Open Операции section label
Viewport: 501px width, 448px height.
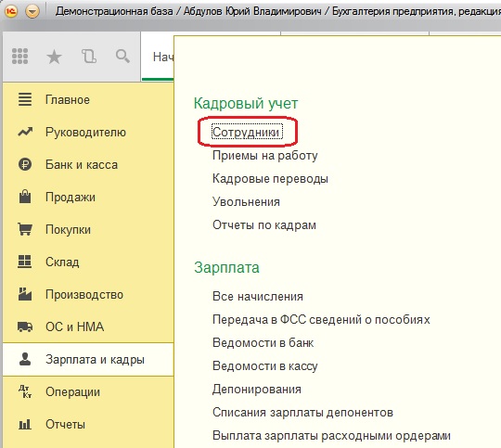(x=73, y=392)
